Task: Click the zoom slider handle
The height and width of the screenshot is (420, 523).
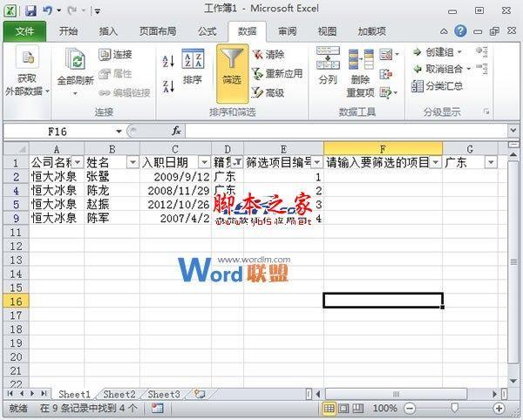Action: pos(454,408)
